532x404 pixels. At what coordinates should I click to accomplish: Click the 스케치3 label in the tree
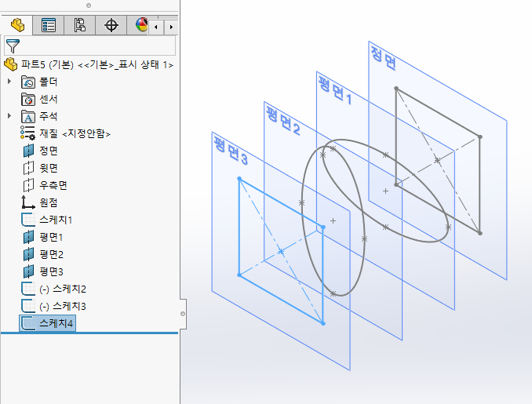[x=70, y=307]
